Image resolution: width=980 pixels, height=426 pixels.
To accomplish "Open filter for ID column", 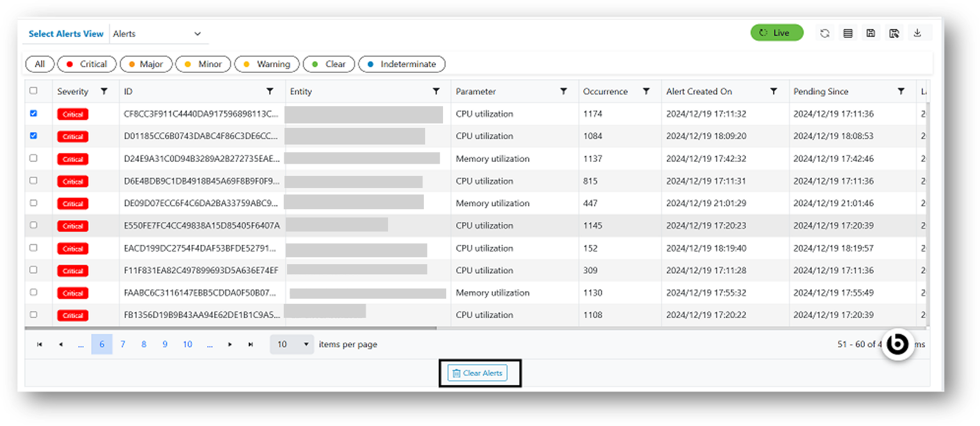I will [x=270, y=91].
